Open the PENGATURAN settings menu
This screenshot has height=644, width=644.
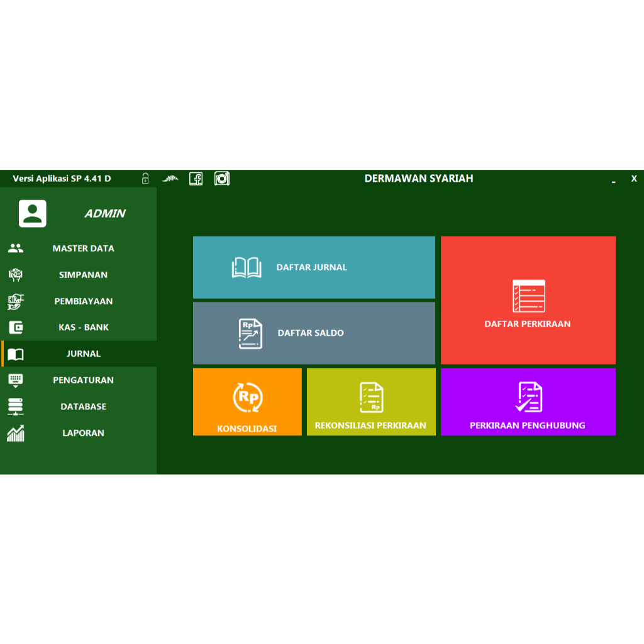click(79, 380)
